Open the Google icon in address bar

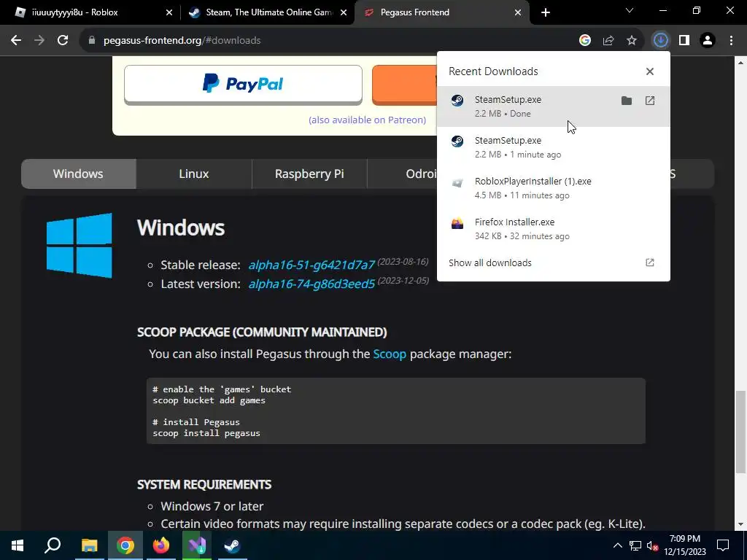click(585, 41)
